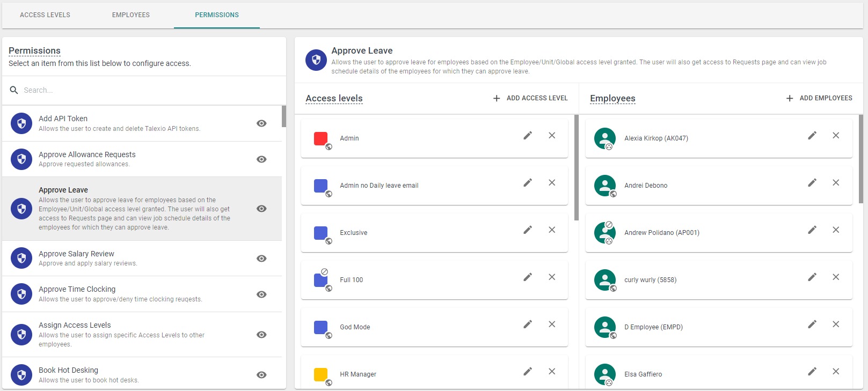Select Book Hot Desking permission
This screenshot has width=868, height=391.
[142, 374]
